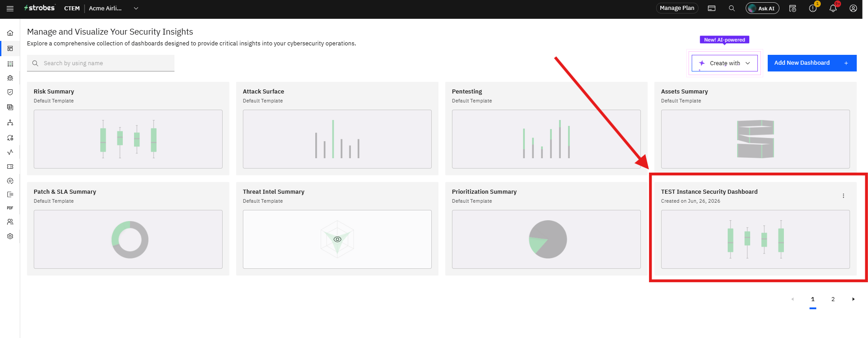Open the Risk Summary dashboard thumbnail

(x=128, y=139)
